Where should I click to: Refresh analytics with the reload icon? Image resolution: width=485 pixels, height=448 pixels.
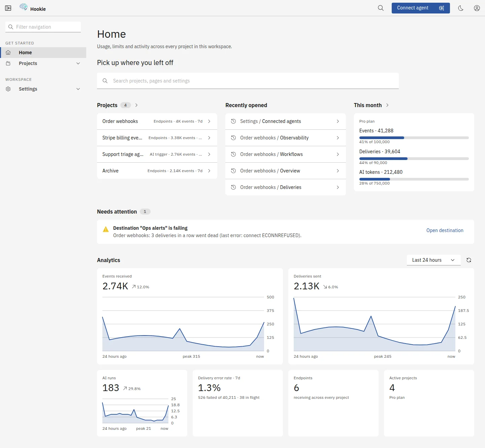pos(469,260)
